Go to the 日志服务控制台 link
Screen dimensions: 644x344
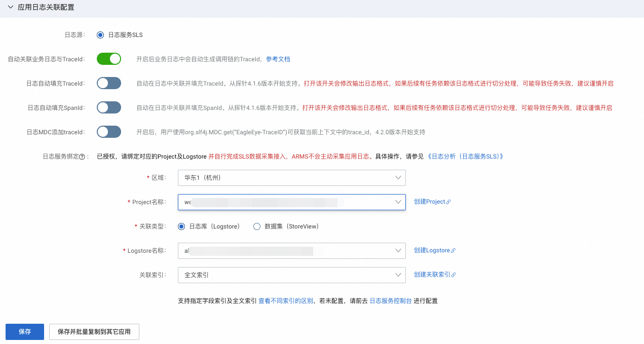[x=391, y=301]
